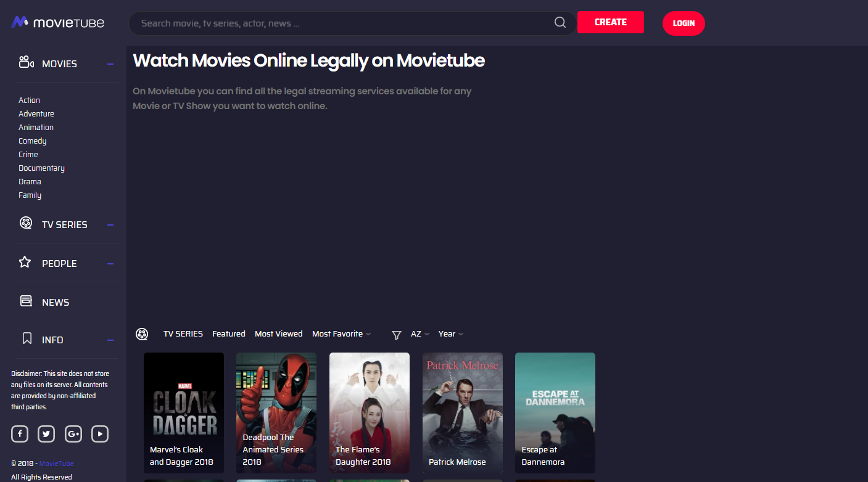
Task: Click the 'Watch Movies Online Legally on Movietube' heading
Action: [308, 60]
